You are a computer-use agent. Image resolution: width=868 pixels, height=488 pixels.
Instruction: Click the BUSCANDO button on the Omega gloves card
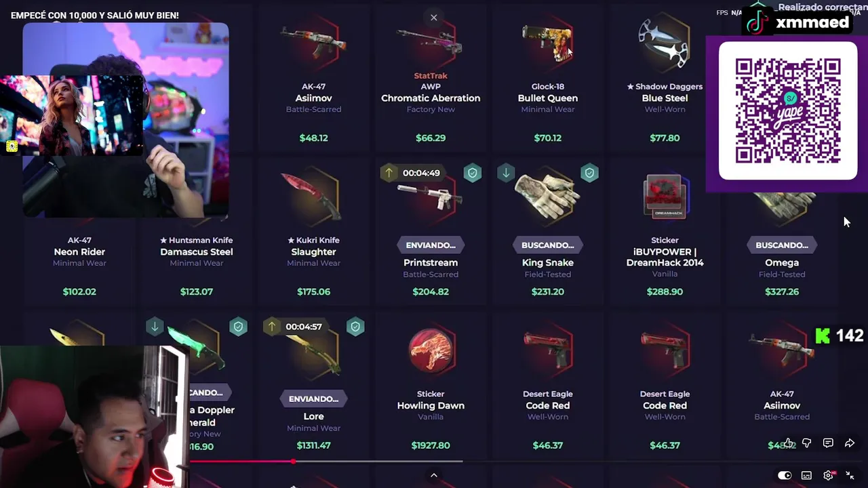782,245
